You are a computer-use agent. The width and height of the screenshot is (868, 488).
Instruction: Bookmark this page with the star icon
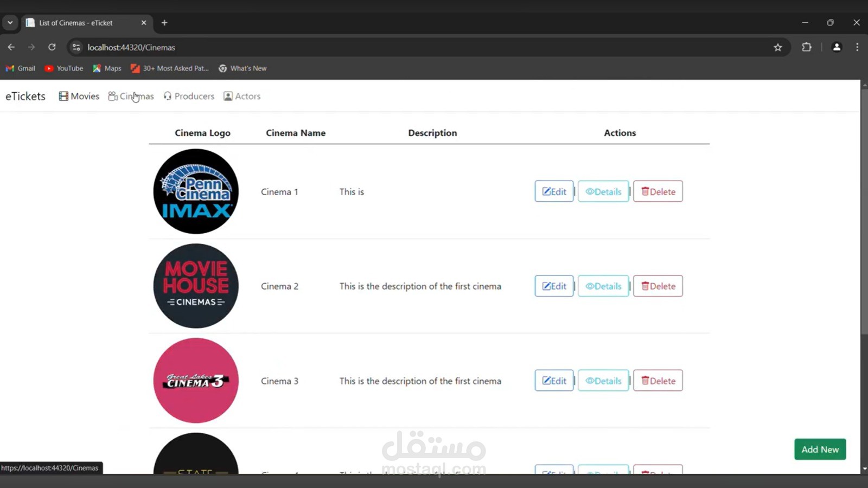778,47
